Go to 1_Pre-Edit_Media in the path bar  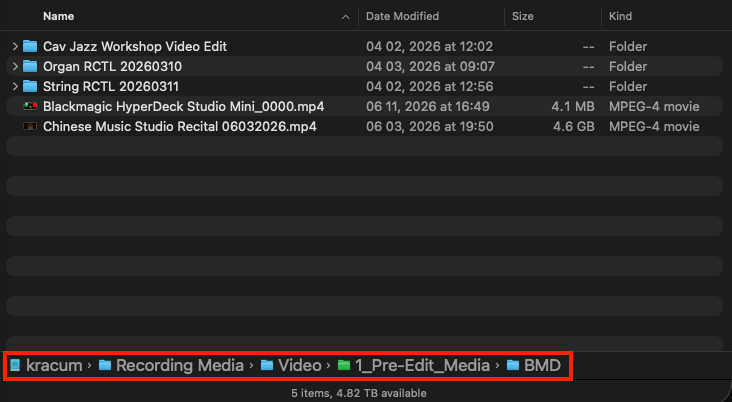coord(422,365)
